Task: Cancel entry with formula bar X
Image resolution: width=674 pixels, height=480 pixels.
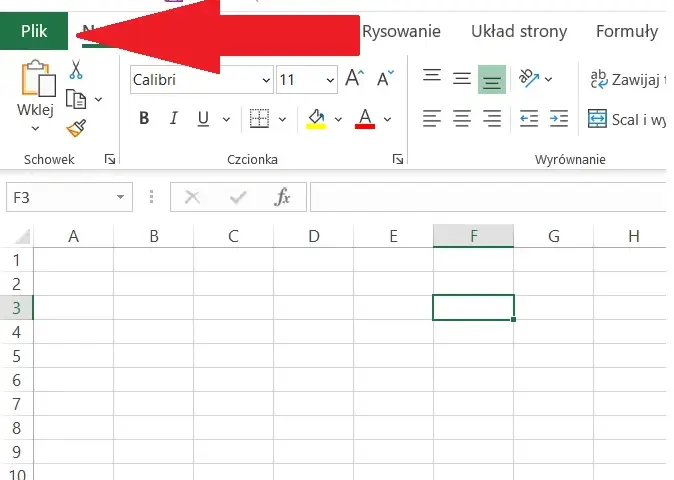Action: coord(192,197)
